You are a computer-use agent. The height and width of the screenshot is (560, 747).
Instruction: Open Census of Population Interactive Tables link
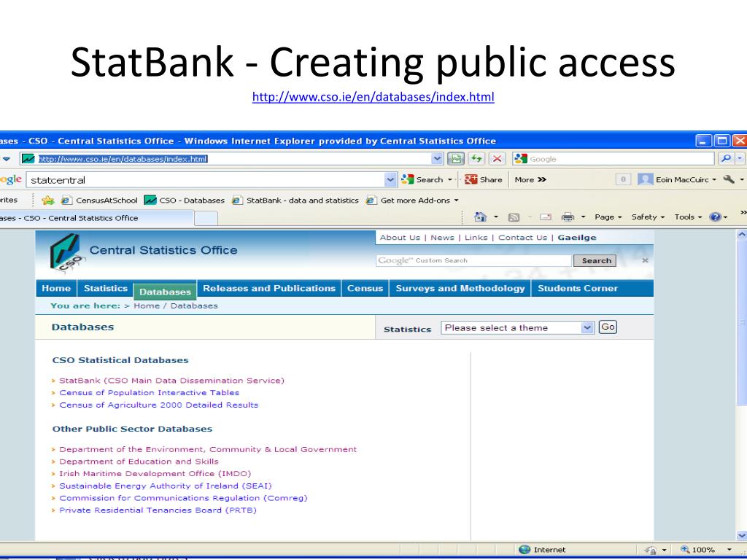pyautogui.click(x=149, y=393)
